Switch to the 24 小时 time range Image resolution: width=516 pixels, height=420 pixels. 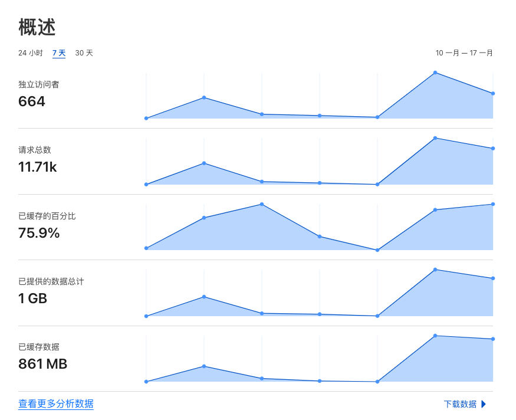click(x=31, y=53)
